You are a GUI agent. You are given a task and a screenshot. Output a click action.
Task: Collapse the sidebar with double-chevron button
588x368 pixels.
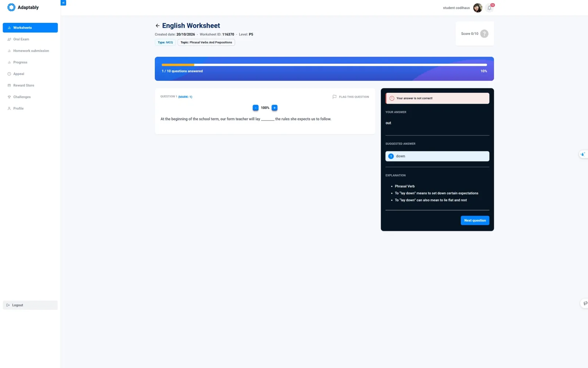63,3
